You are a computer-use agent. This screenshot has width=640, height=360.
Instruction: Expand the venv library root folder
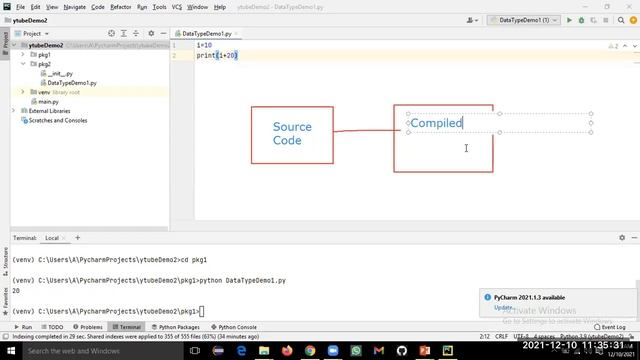pos(23,92)
